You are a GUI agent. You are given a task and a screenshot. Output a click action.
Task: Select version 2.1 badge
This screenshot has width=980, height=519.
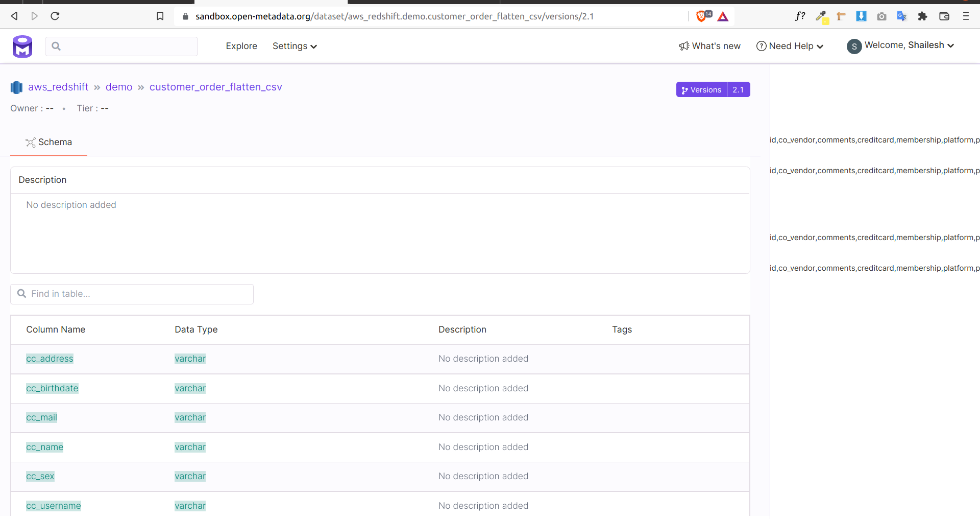pyautogui.click(x=739, y=89)
